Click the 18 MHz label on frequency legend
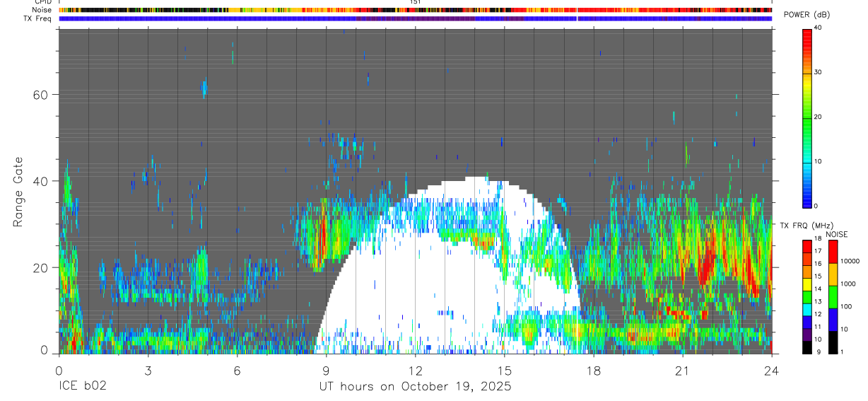The image size is (868, 401). 818,238
